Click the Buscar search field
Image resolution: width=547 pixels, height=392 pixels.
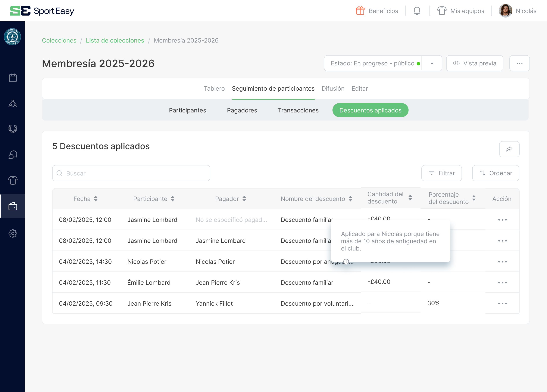pos(131,173)
